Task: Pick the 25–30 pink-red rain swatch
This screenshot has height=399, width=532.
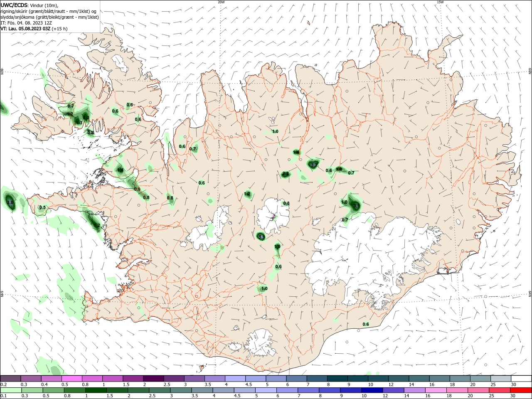Action: click(x=499, y=390)
